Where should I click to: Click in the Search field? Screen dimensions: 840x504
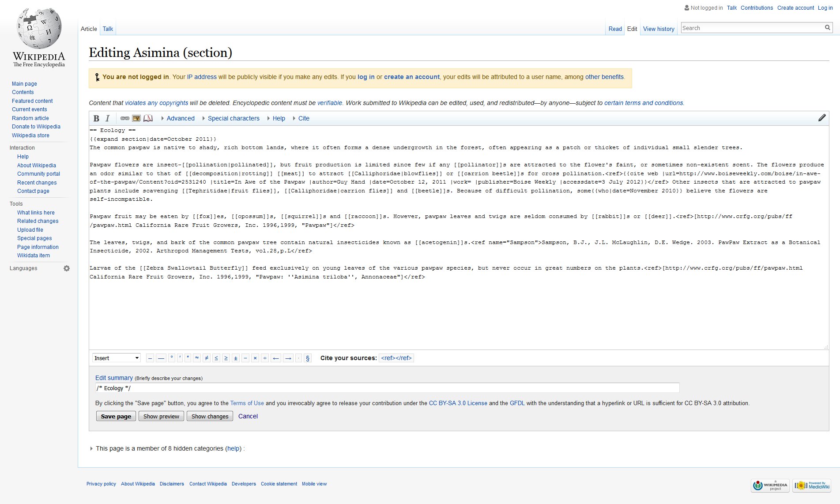click(x=753, y=28)
